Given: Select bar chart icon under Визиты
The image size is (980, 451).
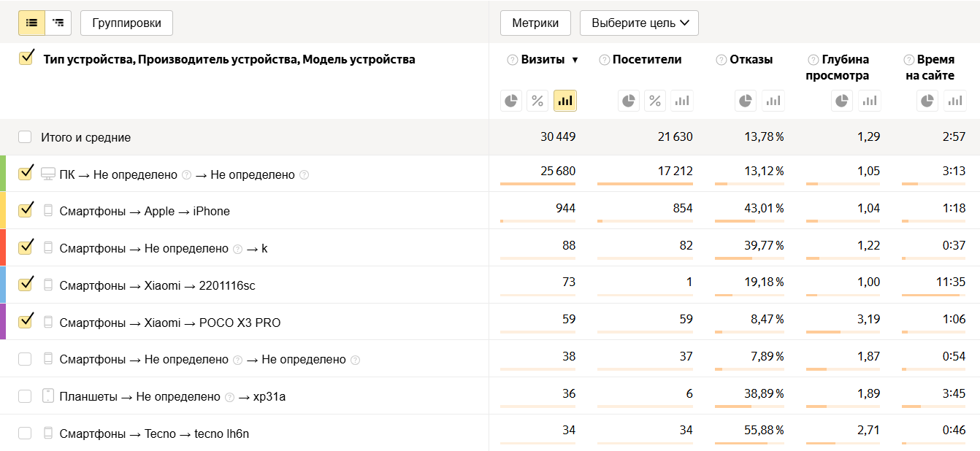Looking at the screenshot, I should [x=564, y=101].
